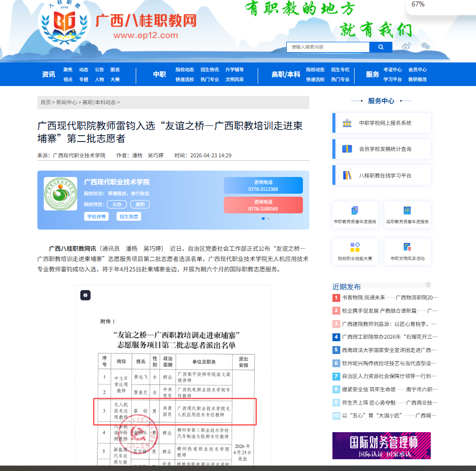This screenshot has width=476, height=471.
Task: Open 招生专栏 under 高职/本科
Action: pos(340,69)
